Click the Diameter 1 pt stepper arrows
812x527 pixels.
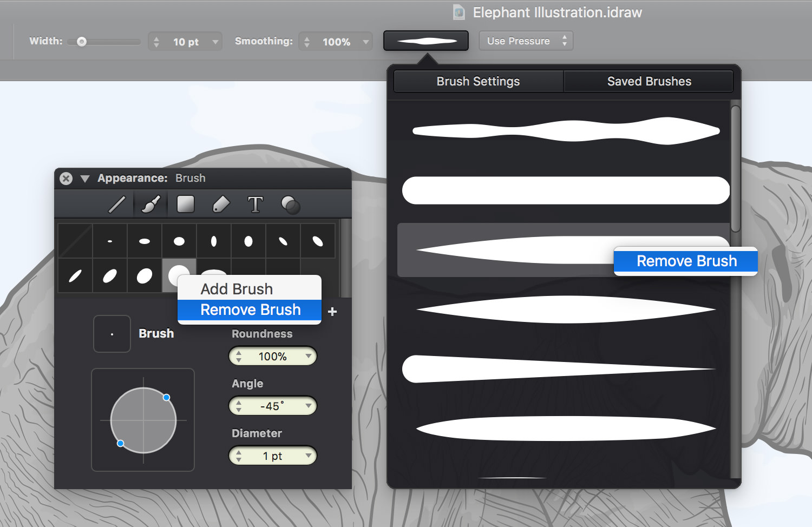pyautogui.click(x=239, y=456)
